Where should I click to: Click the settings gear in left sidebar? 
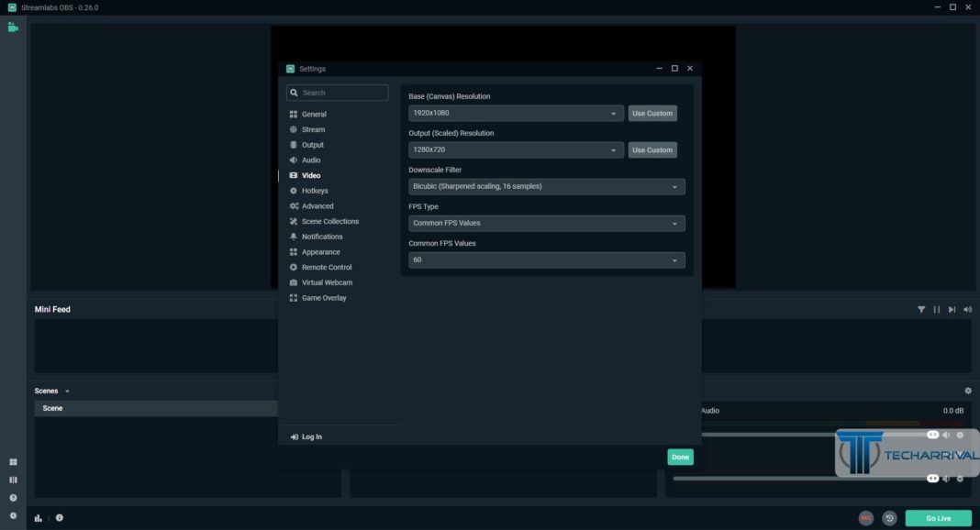tap(13, 515)
